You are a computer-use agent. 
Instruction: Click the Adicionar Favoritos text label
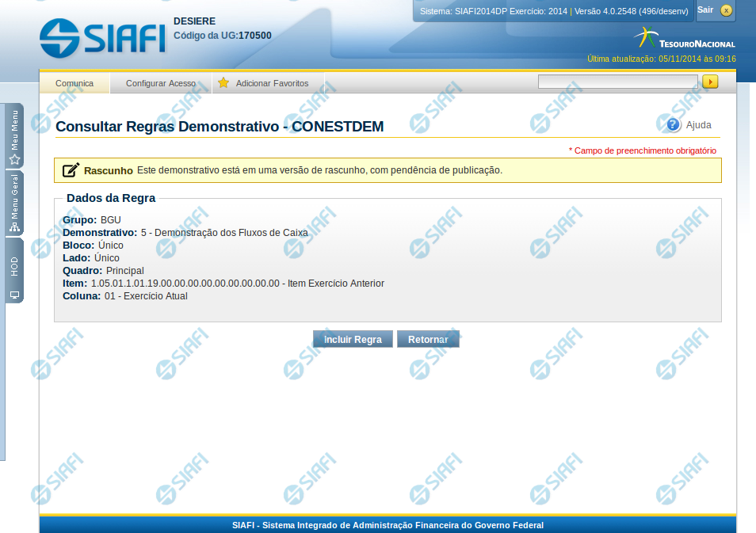[x=272, y=83]
